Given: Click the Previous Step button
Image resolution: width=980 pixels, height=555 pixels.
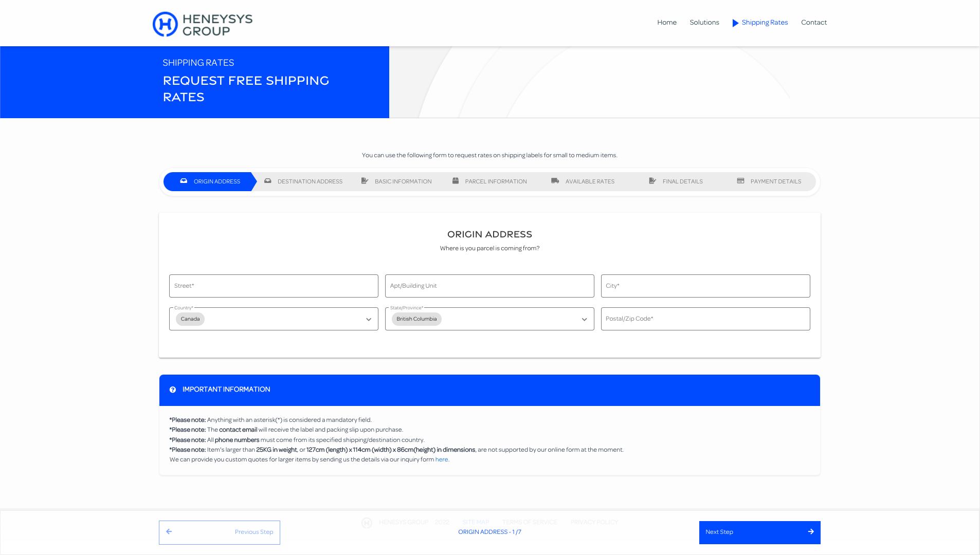Looking at the screenshot, I should point(220,532).
